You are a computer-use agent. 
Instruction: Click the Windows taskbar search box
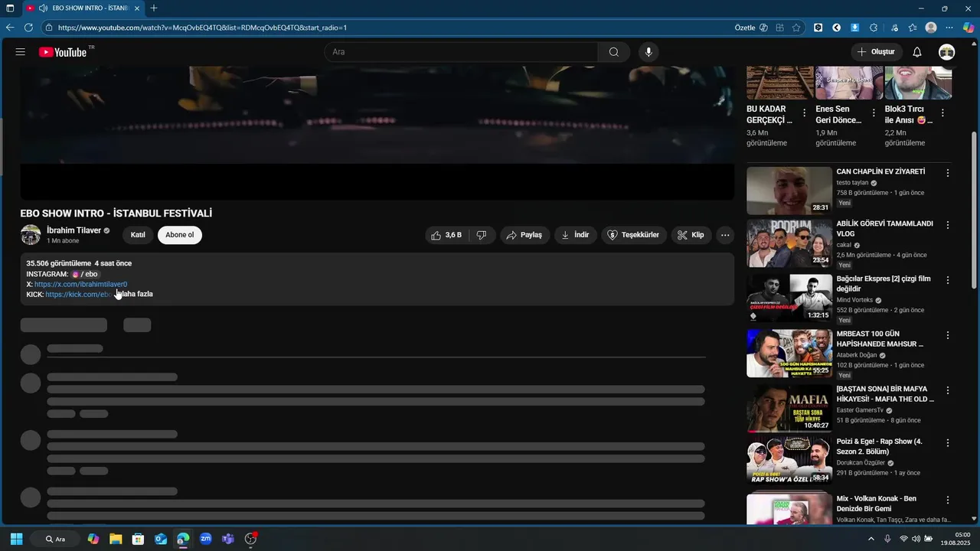[x=55, y=539]
